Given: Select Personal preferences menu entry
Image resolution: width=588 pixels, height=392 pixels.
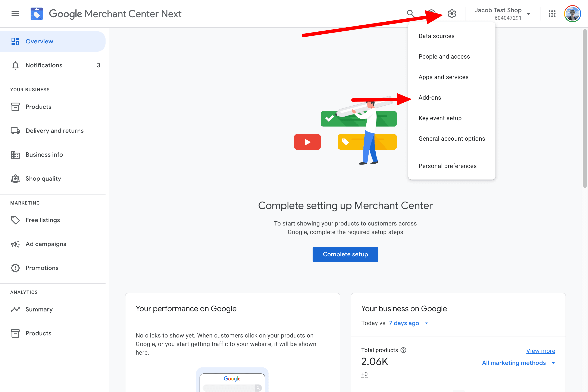Looking at the screenshot, I should coord(447,166).
